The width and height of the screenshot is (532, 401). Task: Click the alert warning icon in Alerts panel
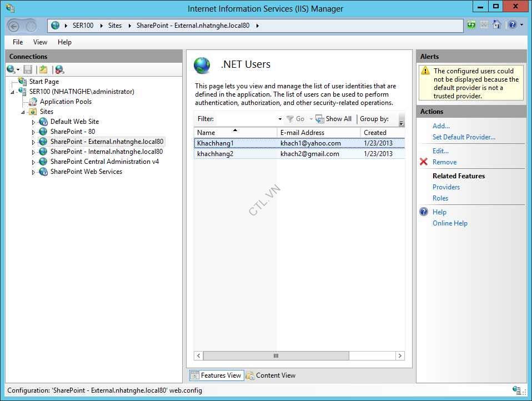[x=425, y=71]
